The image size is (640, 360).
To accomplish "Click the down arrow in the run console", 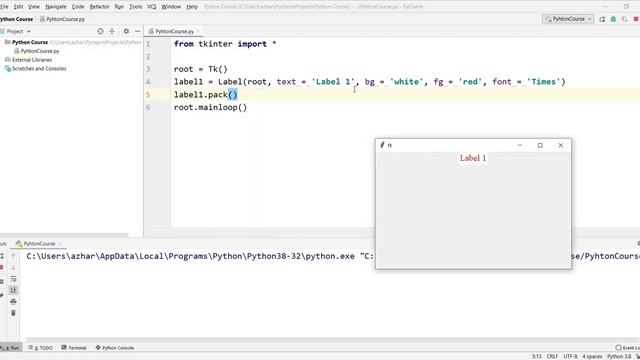I will click(13, 267).
